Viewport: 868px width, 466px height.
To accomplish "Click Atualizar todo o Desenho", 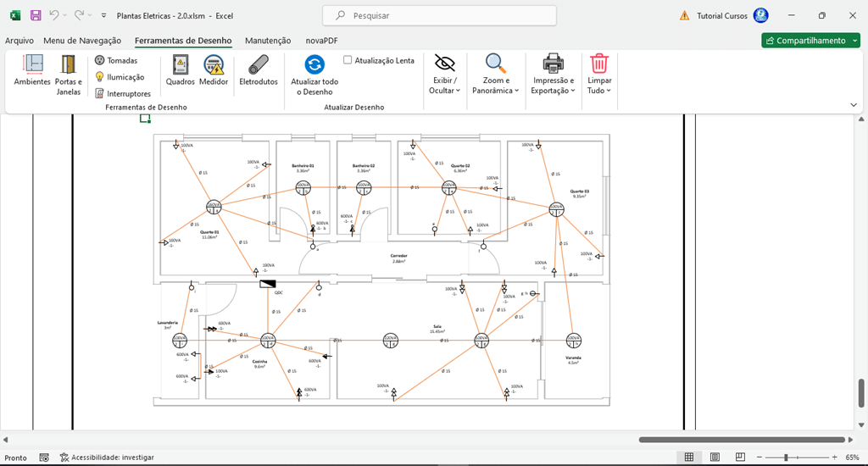I will (x=314, y=75).
